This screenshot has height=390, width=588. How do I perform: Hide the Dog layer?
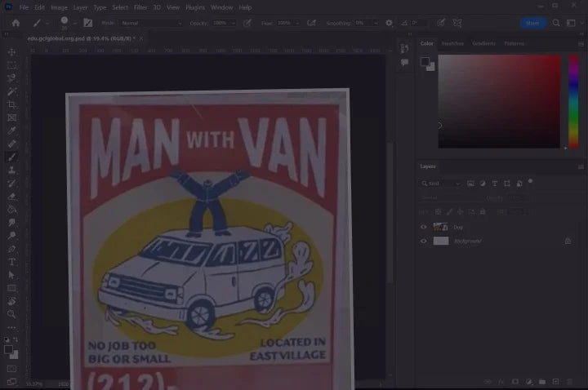423,227
